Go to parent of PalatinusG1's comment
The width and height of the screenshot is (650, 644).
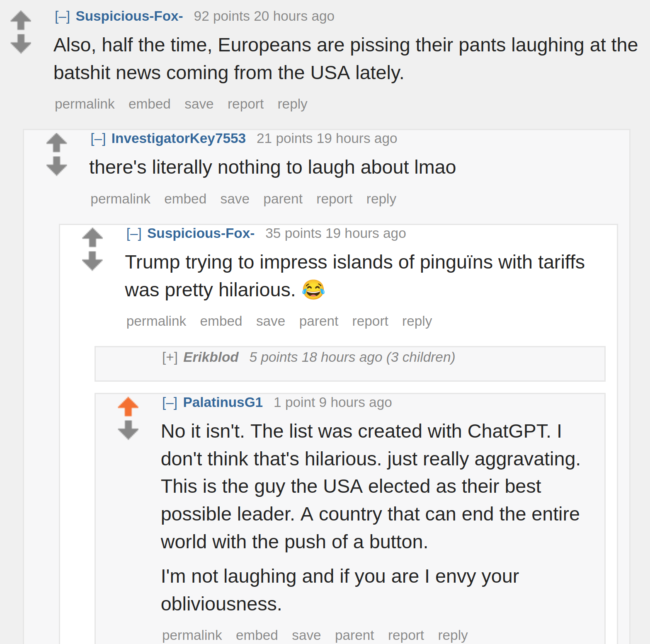coord(354,635)
